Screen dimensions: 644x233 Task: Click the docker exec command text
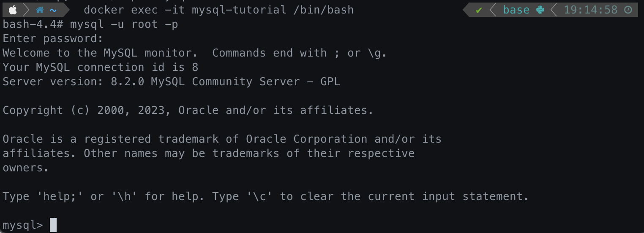pyautogui.click(x=120, y=10)
